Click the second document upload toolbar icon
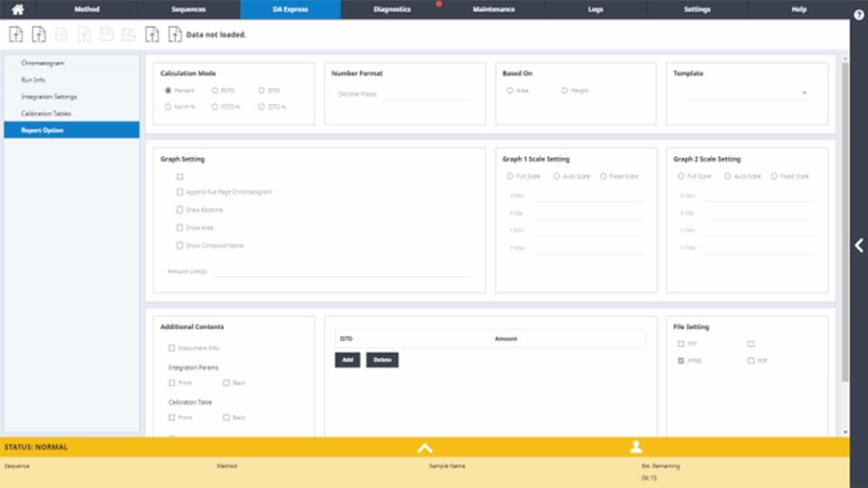The width and height of the screenshot is (868, 488). coord(39,34)
